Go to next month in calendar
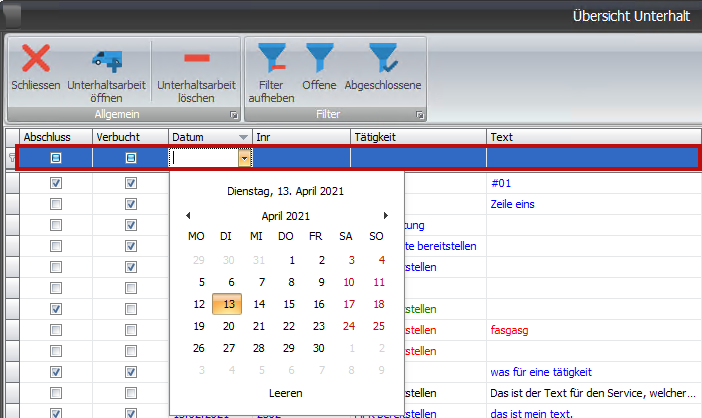 [386, 215]
